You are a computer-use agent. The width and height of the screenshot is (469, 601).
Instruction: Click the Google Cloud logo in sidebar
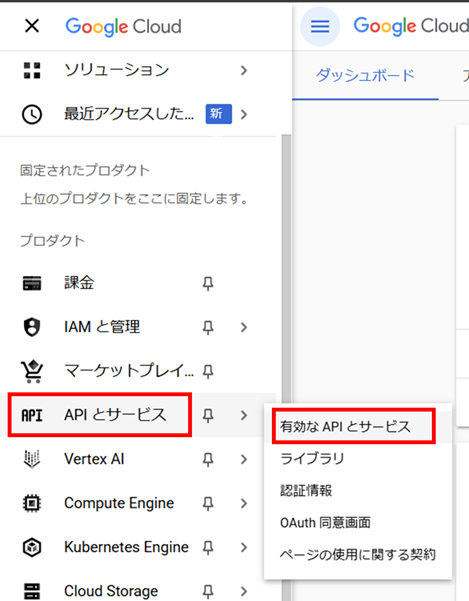tap(123, 27)
